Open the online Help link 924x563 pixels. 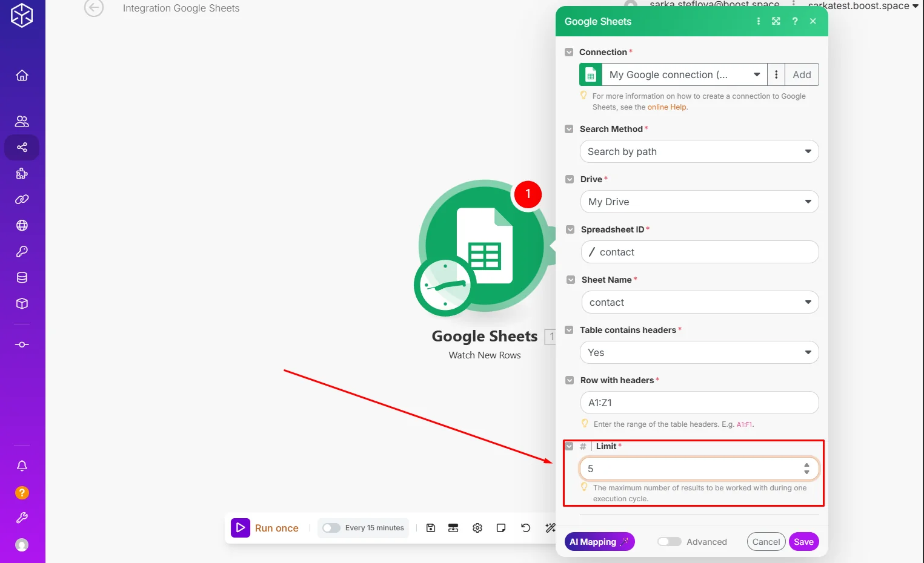[667, 107]
